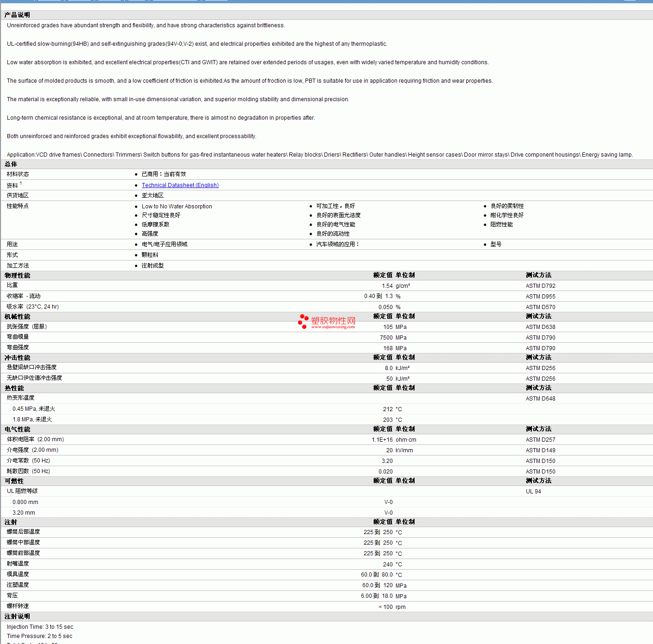Click the 总体 section header
The image size is (653, 644).
(11, 164)
